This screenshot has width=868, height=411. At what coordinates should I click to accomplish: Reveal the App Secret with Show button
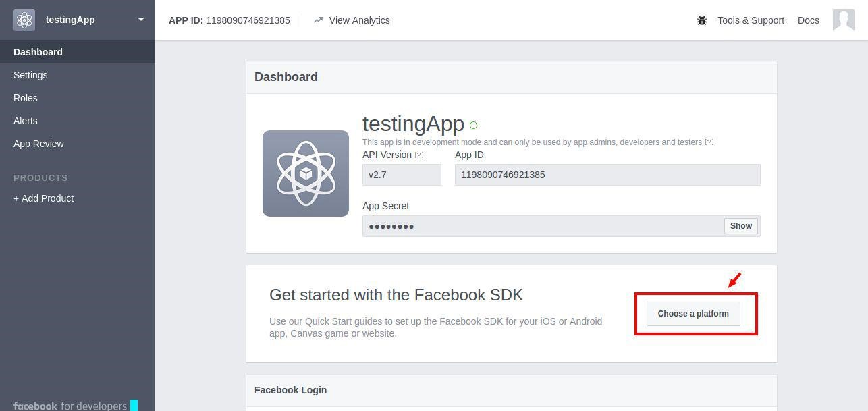[x=740, y=226]
